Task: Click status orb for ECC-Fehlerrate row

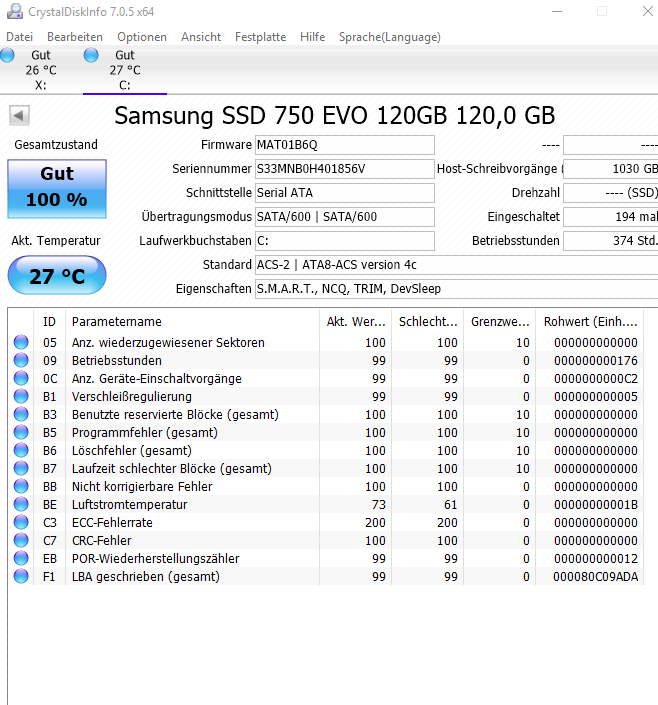Action: (21, 522)
